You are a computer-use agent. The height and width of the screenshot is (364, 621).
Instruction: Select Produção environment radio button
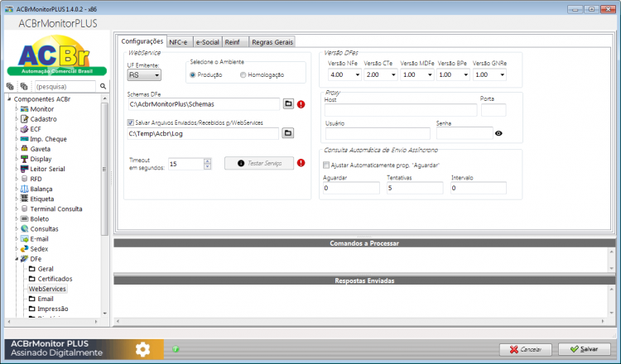[x=193, y=74]
